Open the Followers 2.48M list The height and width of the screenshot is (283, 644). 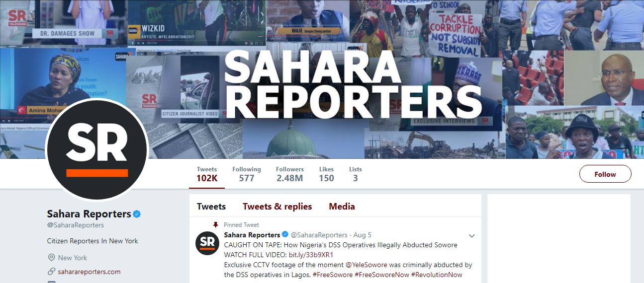(290, 174)
